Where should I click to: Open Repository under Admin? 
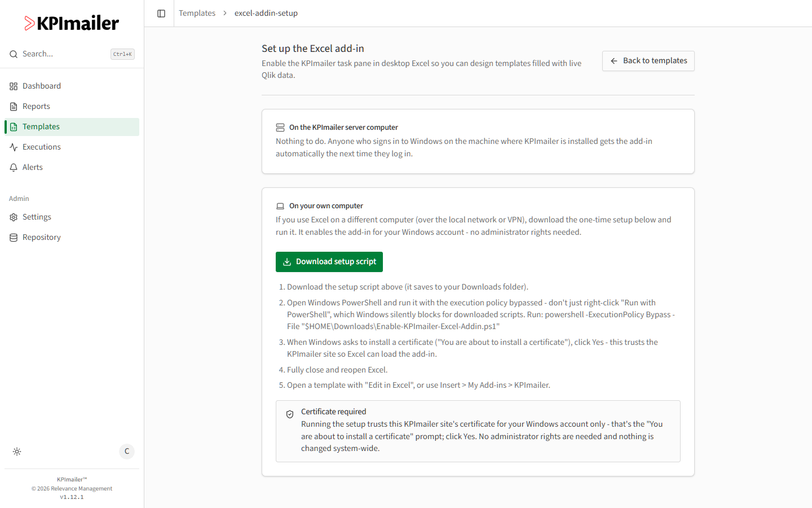pos(72,238)
